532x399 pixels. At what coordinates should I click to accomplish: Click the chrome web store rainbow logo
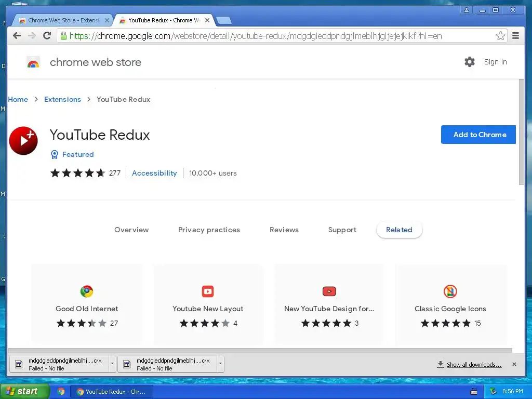33,62
